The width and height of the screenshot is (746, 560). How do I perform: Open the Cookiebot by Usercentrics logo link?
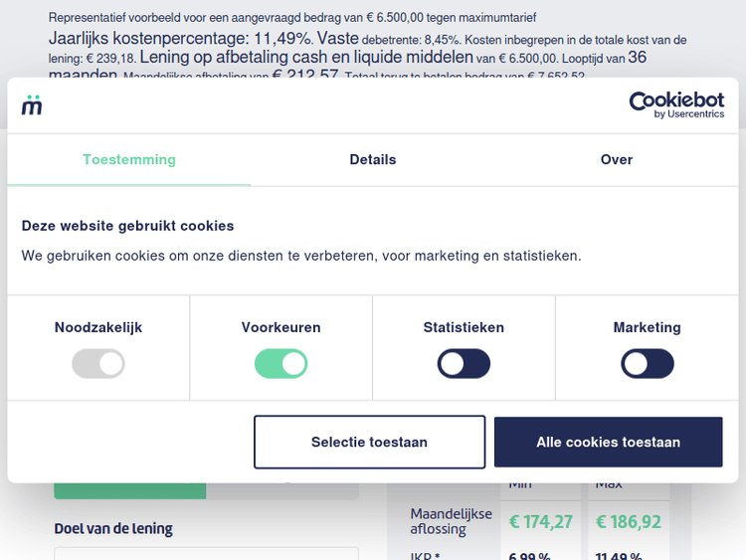676,104
